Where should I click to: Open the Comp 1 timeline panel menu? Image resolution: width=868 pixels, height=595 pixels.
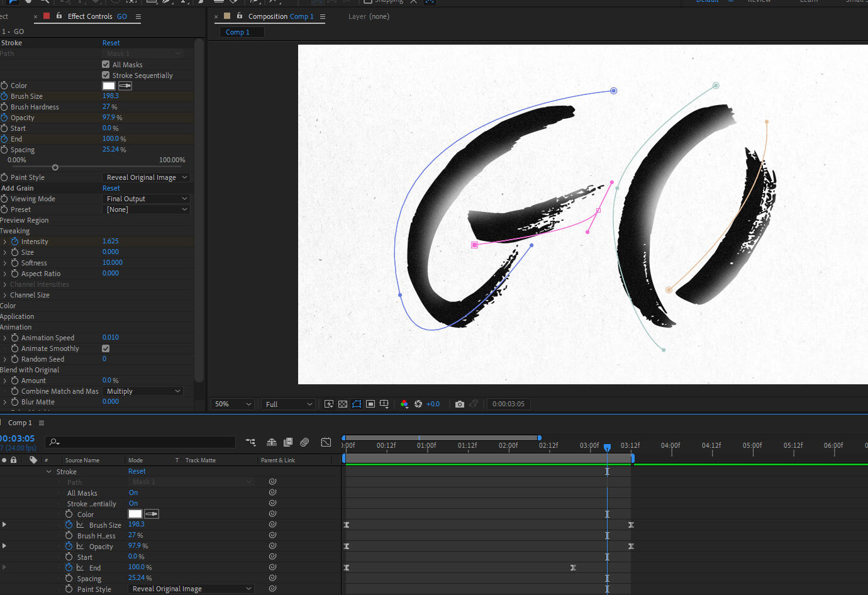42,423
